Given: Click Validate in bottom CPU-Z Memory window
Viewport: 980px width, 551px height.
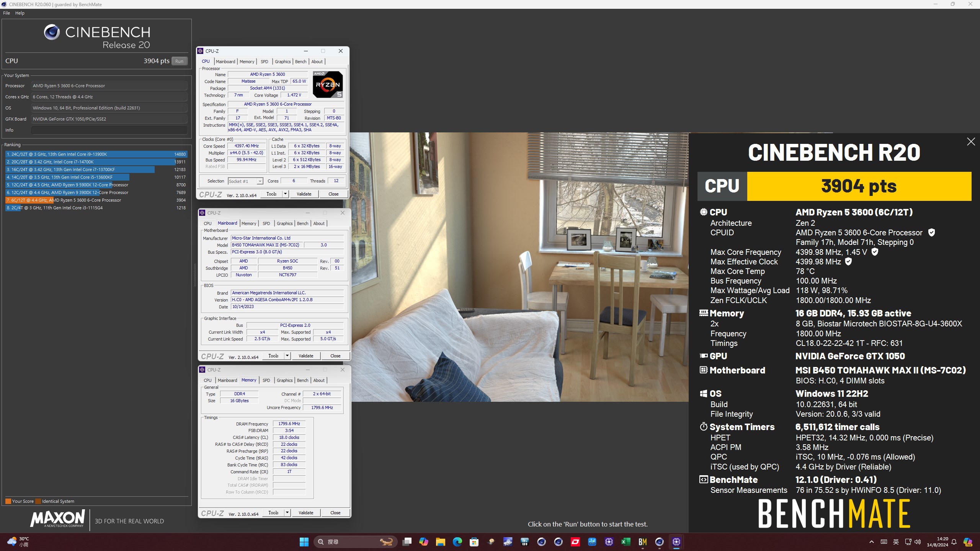Looking at the screenshot, I should (x=306, y=513).
